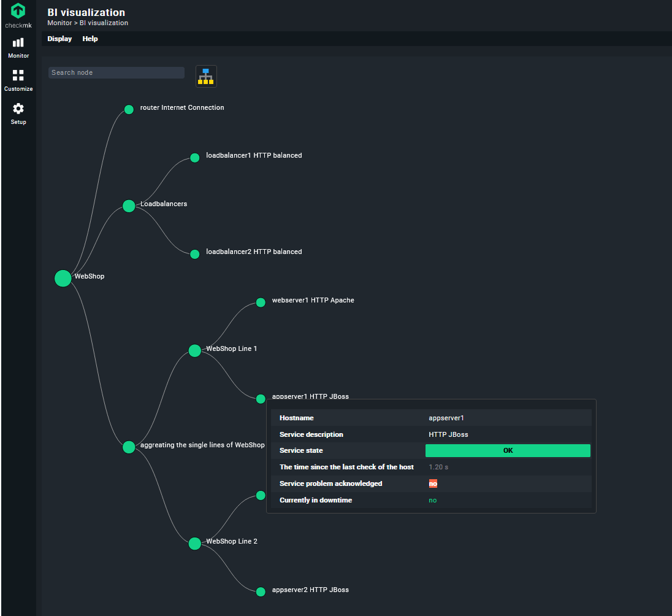Click the loadbalancer2 HTTP balanced label
672x616 pixels.
[254, 252]
